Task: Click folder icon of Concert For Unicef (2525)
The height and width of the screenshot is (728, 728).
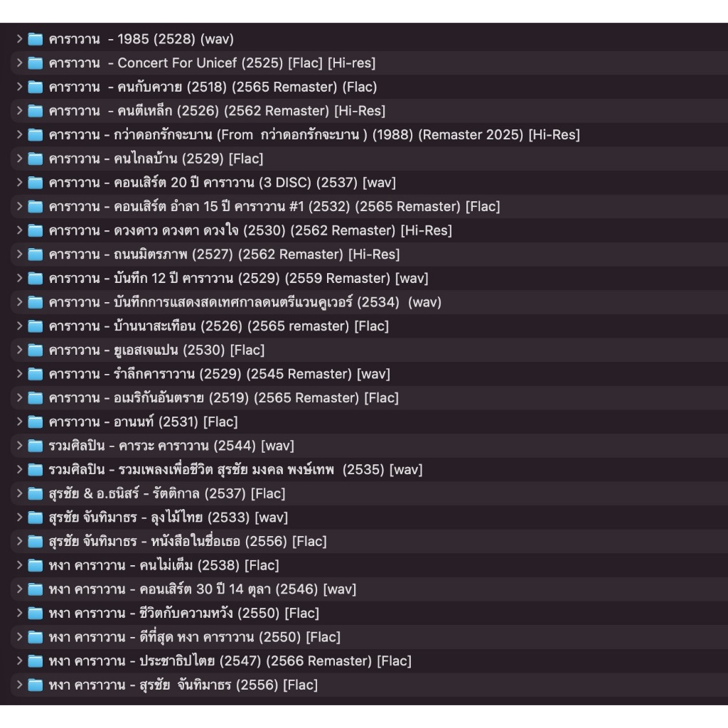Action: (36, 63)
